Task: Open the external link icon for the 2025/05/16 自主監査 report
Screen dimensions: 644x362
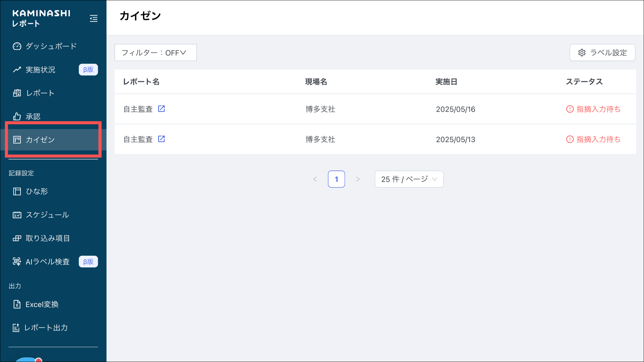Action: tap(161, 109)
